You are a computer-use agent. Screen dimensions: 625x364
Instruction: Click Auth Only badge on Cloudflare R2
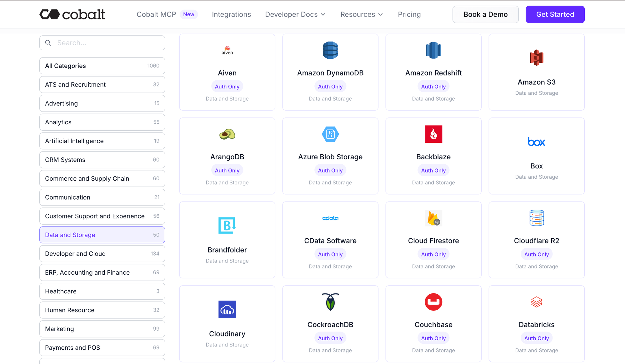point(537,254)
